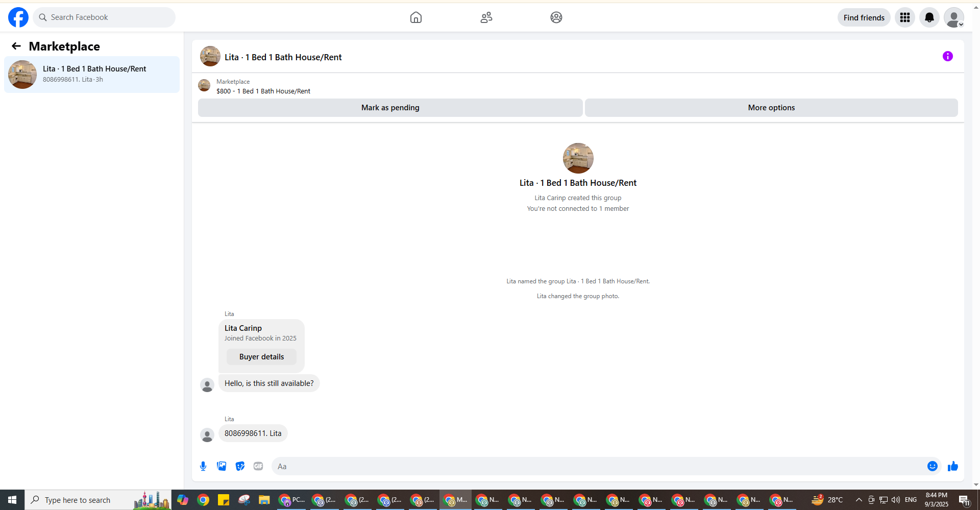Click the taskbar "Type here to search" box
The width and height of the screenshot is (980, 510).
coord(98,500)
